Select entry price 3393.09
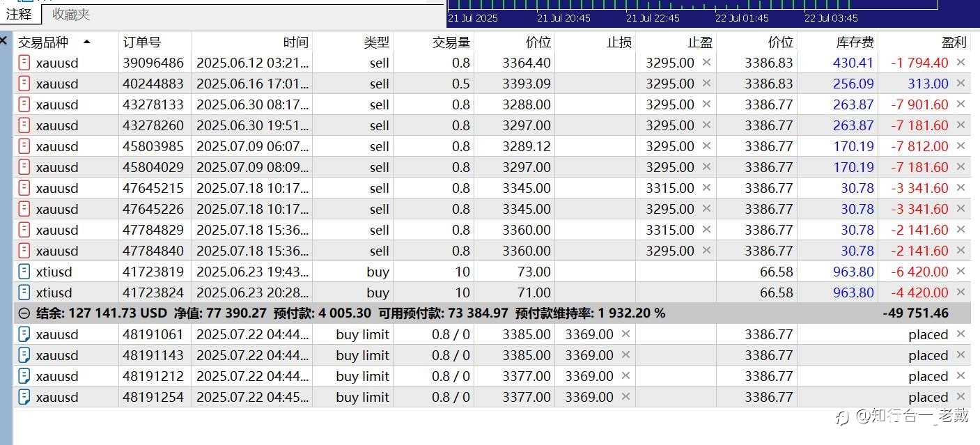 527,84
